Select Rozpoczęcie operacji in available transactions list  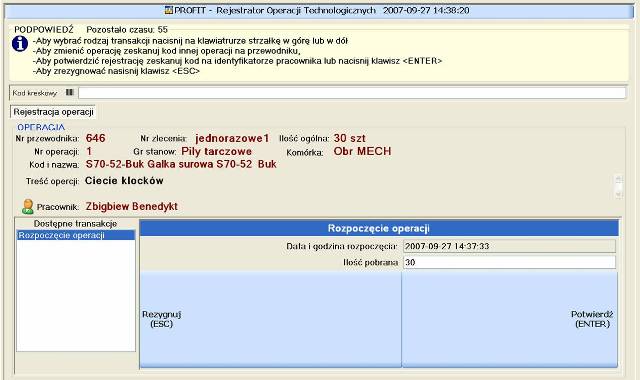coord(76,235)
